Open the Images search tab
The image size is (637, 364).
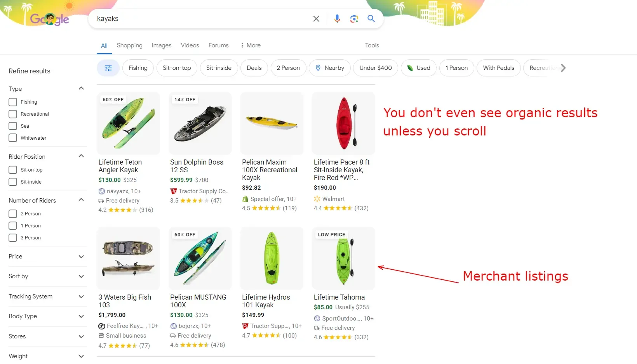[x=161, y=45]
